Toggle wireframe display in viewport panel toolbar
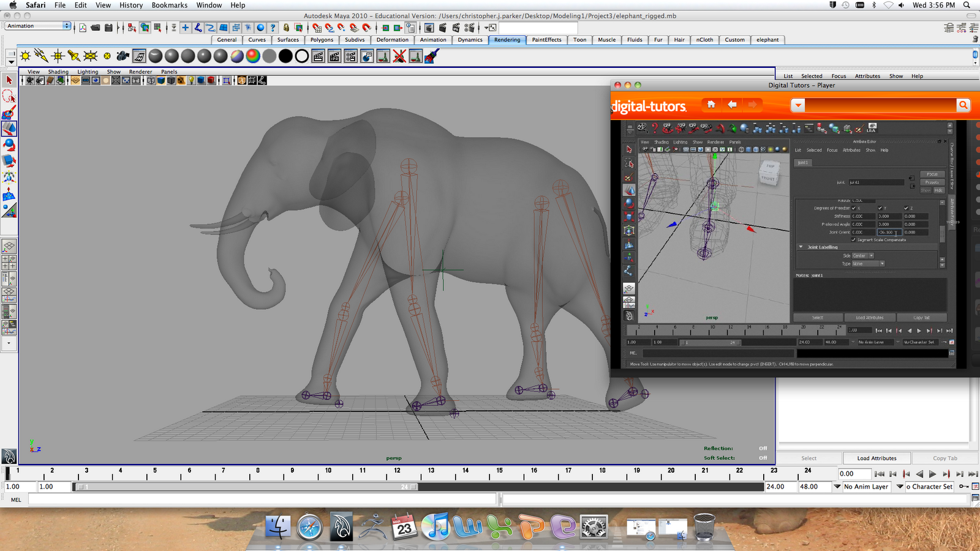980x551 pixels. coord(151,80)
